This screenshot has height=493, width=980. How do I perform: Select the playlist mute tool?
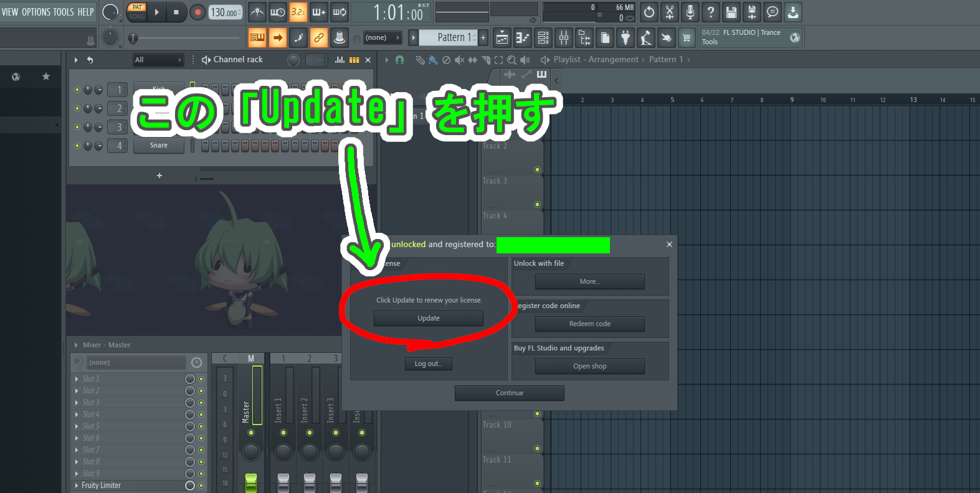[459, 60]
